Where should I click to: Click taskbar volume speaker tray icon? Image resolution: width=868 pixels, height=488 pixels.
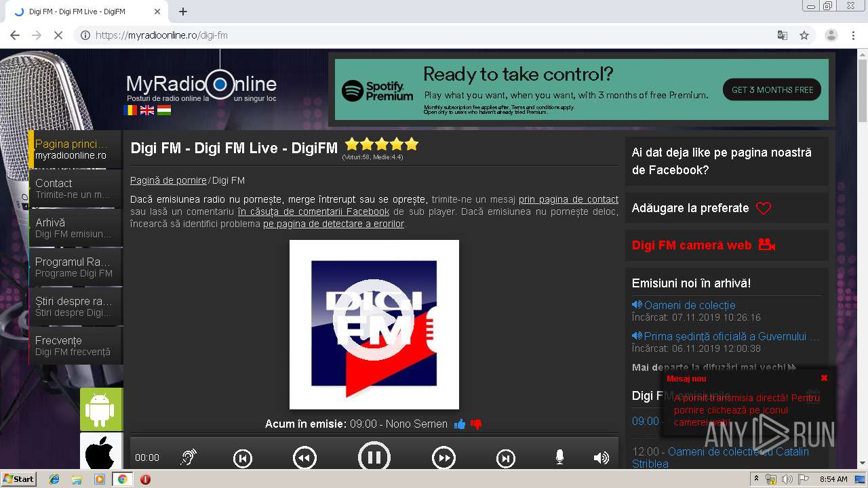[x=787, y=479]
